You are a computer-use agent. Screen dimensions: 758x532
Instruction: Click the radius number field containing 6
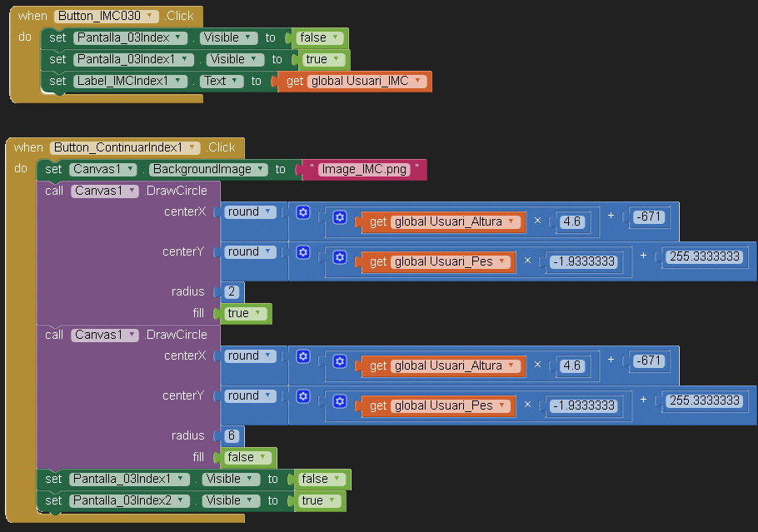tap(232, 436)
